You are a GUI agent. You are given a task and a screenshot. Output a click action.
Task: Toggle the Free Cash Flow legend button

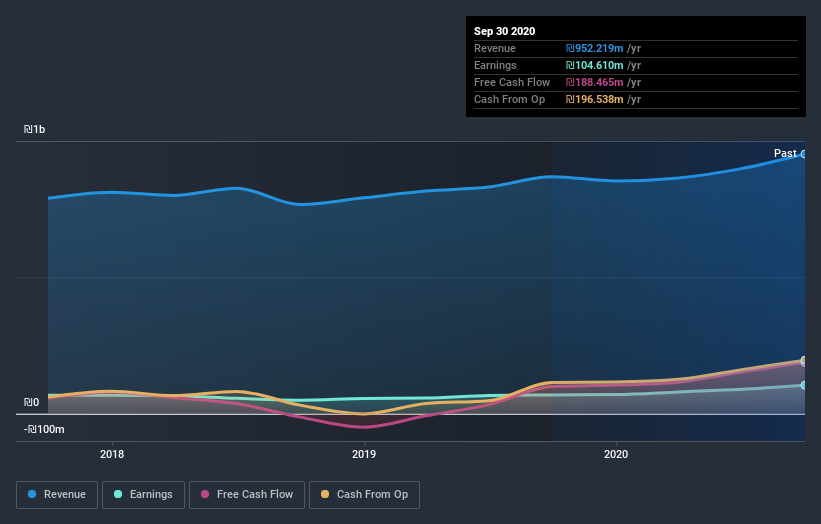[247, 495]
